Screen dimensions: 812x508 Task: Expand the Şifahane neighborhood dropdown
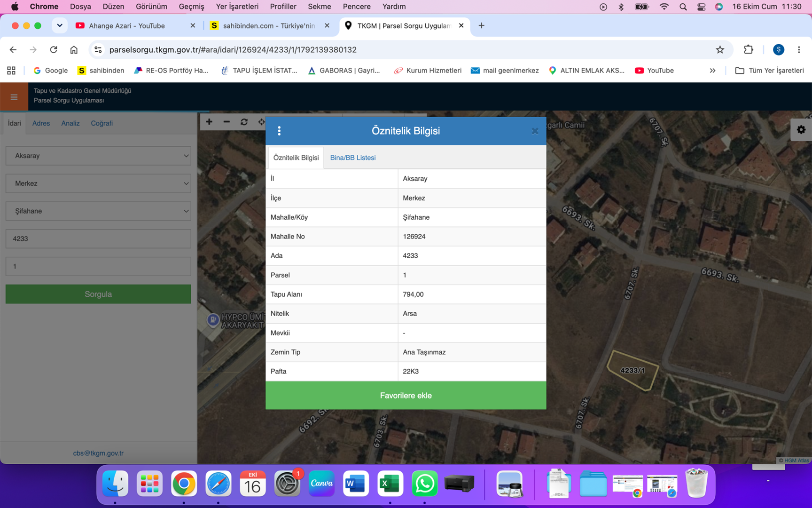(98, 211)
